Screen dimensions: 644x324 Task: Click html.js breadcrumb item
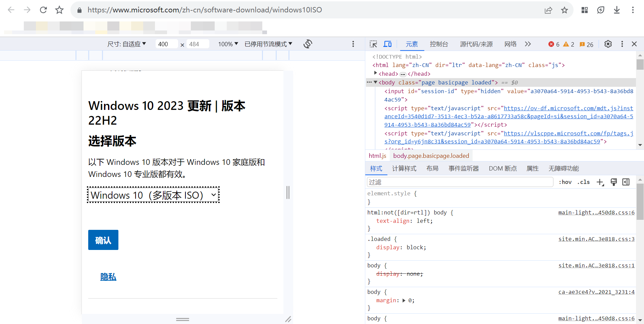tap(378, 156)
